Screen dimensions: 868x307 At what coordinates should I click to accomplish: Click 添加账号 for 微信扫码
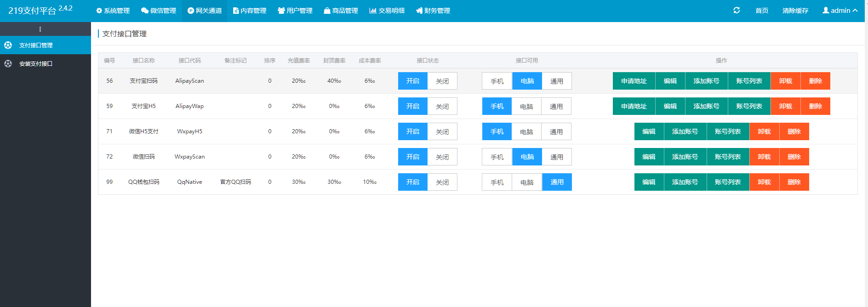pyautogui.click(x=685, y=157)
